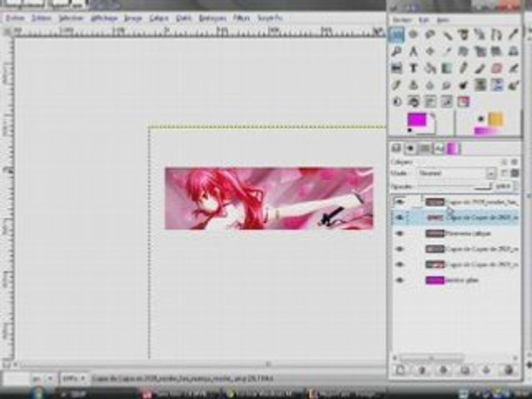Select the Intelligent Scissors tool
This screenshot has height=399, width=532.
[480, 34]
